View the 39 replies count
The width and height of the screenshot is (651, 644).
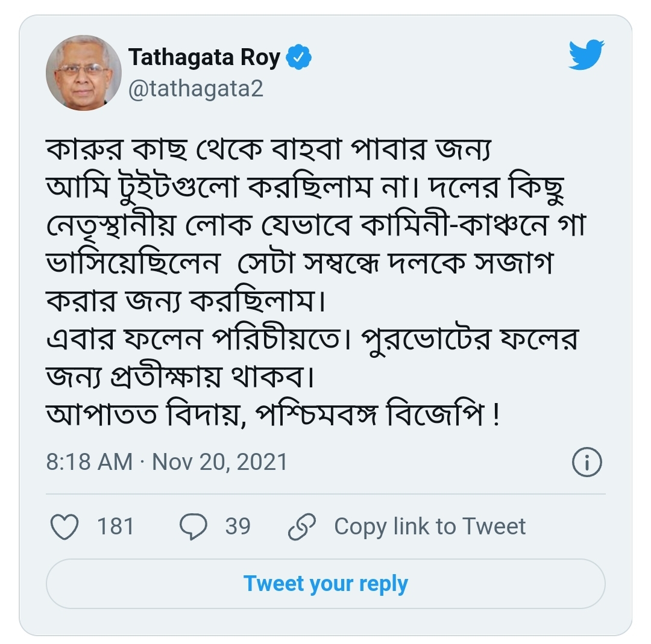(x=238, y=526)
